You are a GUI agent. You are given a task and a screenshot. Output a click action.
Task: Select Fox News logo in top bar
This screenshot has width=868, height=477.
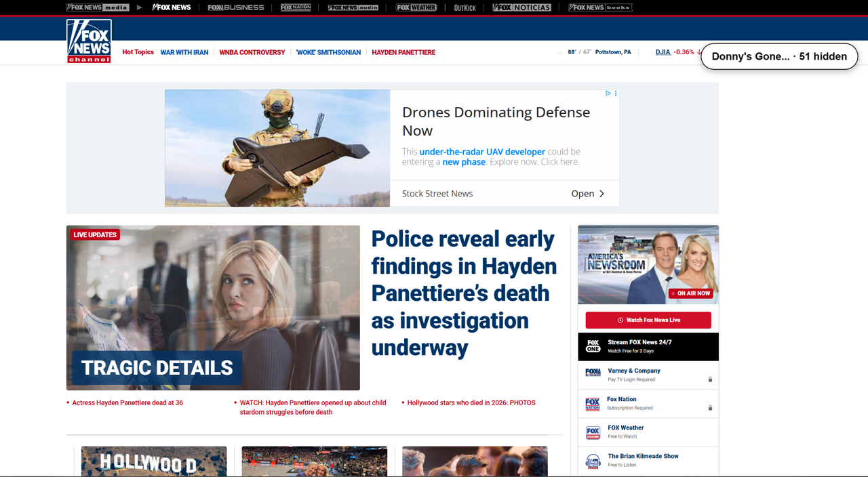(172, 7)
